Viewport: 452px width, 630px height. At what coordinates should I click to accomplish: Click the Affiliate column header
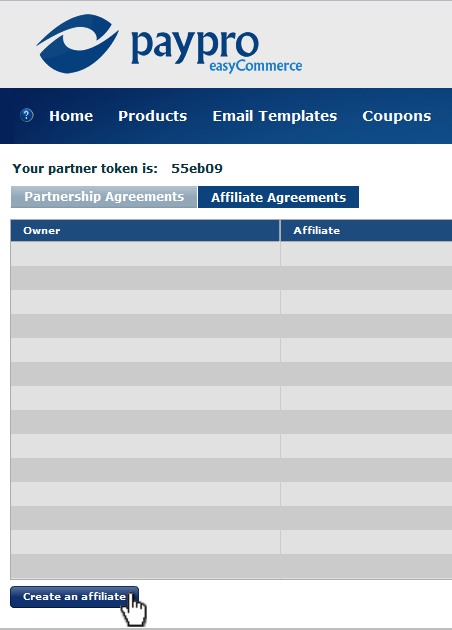366,231
